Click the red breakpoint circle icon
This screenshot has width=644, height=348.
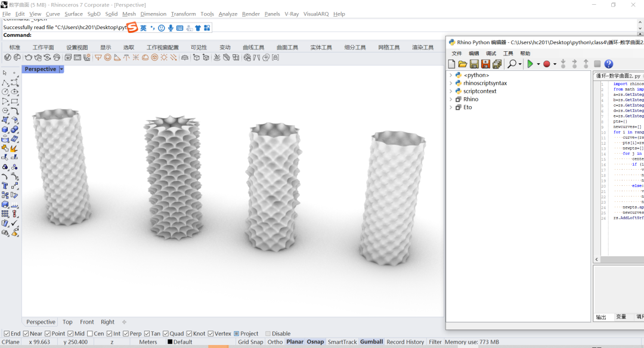click(x=547, y=64)
